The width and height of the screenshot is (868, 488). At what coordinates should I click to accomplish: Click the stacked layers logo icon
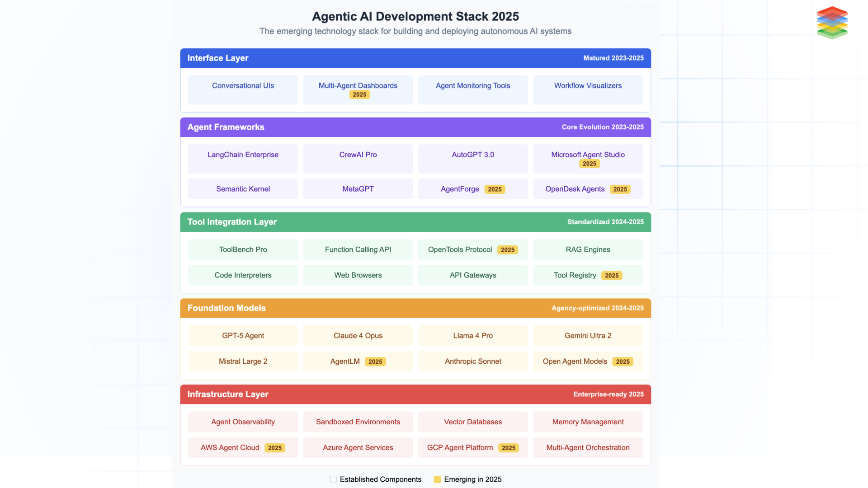tap(832, 23)
